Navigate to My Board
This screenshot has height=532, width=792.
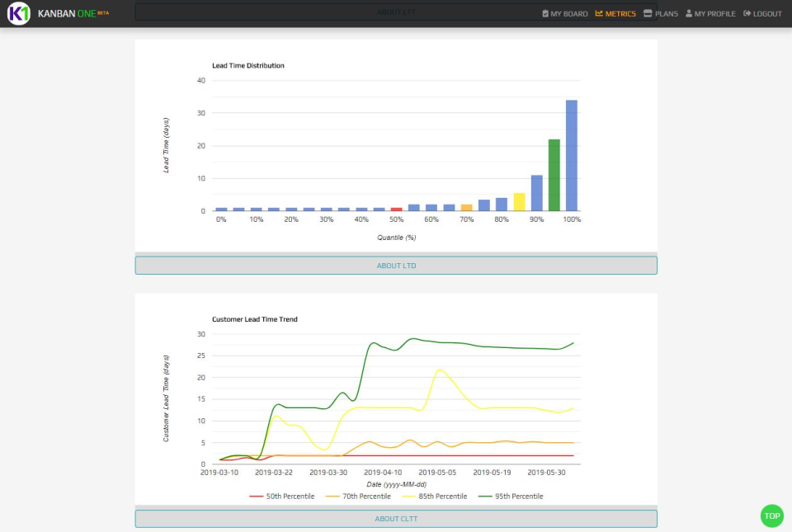coord(569,13)
